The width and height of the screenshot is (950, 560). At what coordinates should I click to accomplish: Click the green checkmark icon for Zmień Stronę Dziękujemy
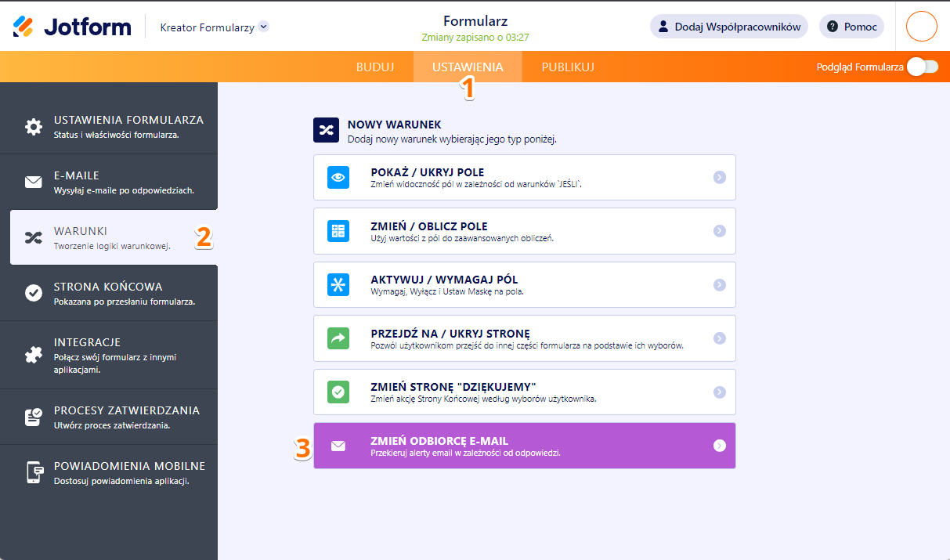click(338, 392)
